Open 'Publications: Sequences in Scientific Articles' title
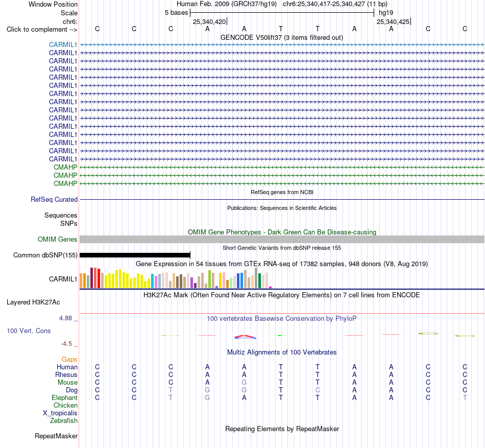Screen dimensions: 485x448 pyautogui.click(x=282, y=208)
